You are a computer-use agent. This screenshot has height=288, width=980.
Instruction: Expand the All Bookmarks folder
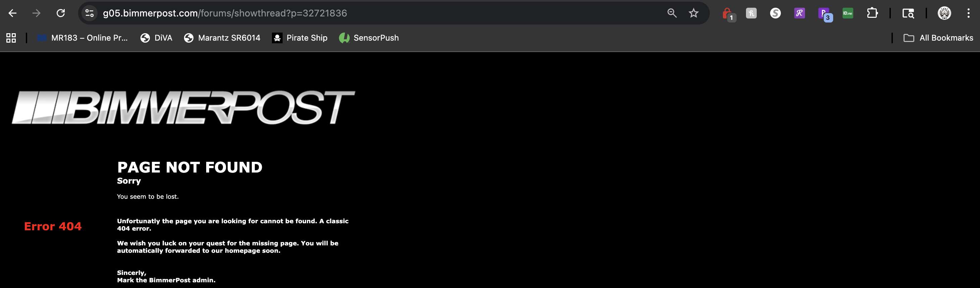tap(938, 38)
